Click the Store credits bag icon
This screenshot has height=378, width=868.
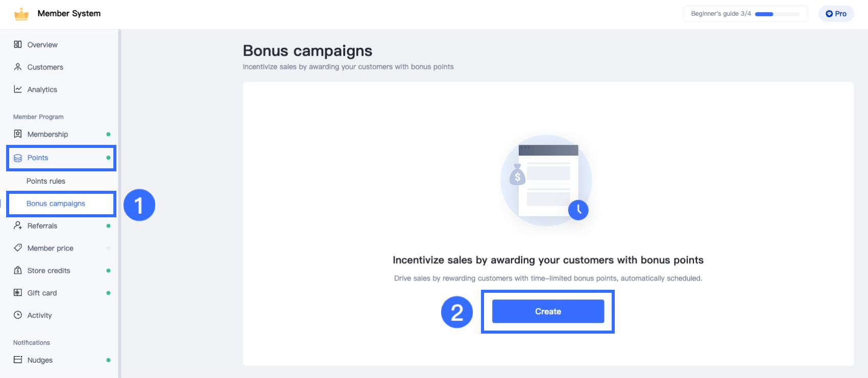point(18,270)
